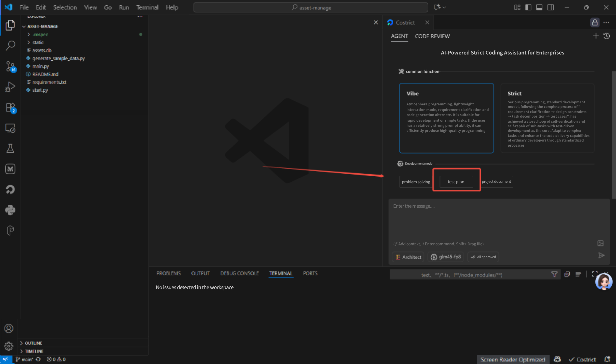Expand the .cospec folder
The width and height of the screenshot is (616, 364).
click(x=40, y=35)
